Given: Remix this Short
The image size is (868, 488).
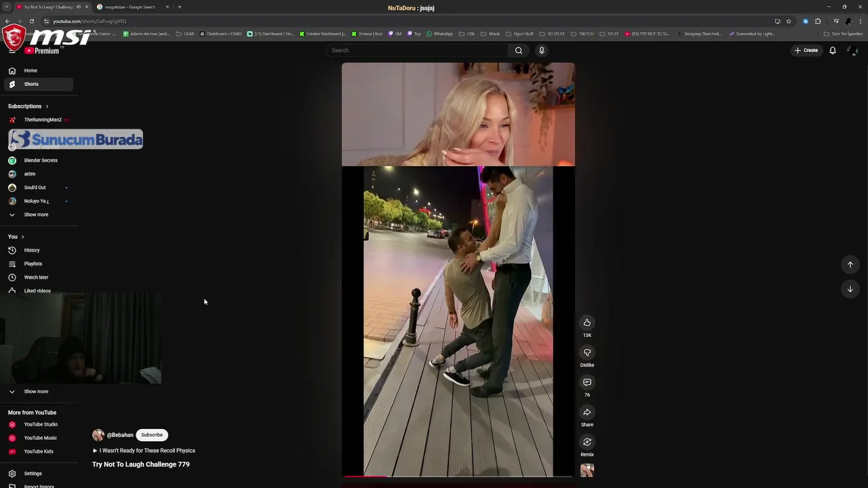Looking at the screenshot, I should [587, 442].
